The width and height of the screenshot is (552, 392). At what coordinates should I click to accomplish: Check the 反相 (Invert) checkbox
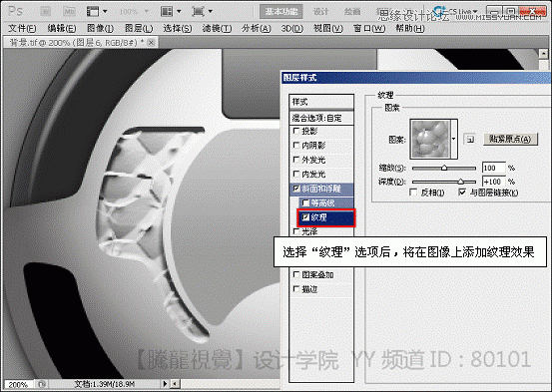coord(413,193)
